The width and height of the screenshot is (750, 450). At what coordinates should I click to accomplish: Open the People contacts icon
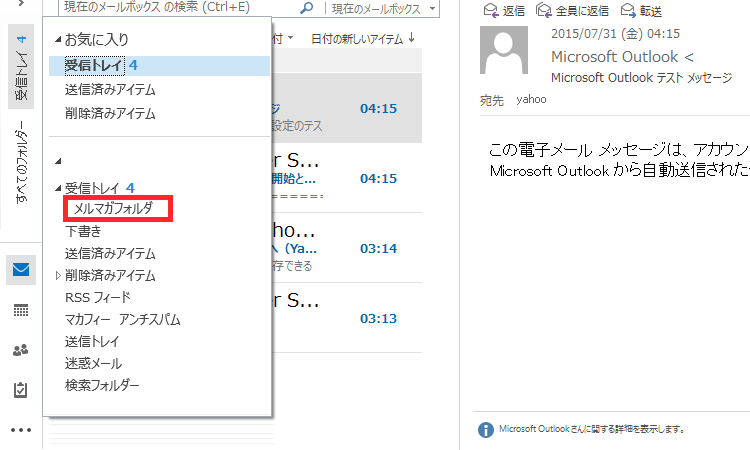[21, 350]
